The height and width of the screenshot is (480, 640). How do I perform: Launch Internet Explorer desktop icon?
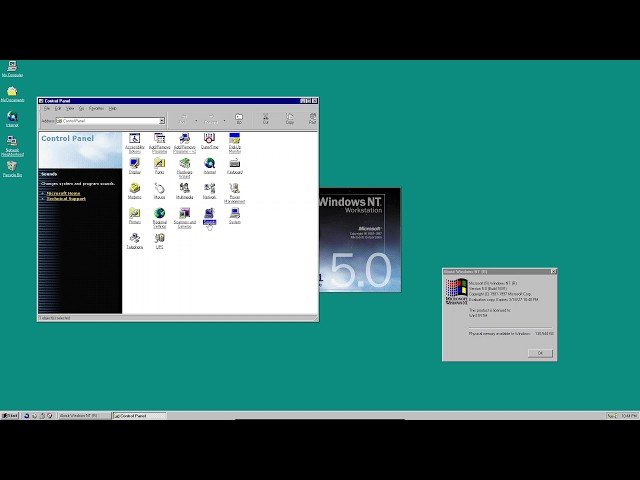click(x=12, y=119)
